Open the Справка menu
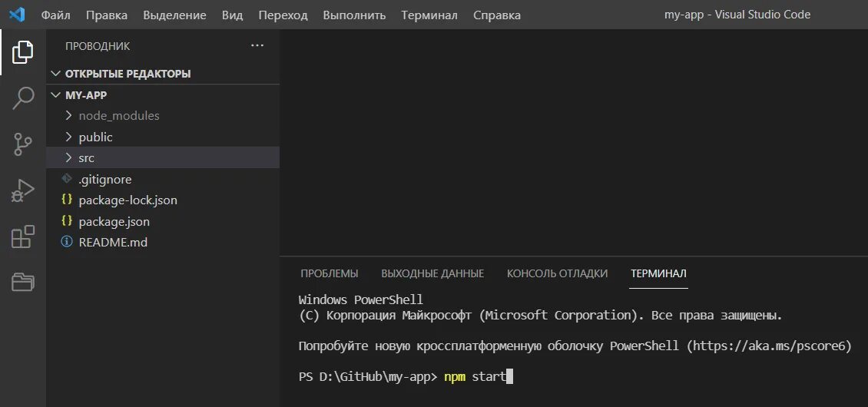Viewport: 868px width, 407px height. tap(497, 15)
